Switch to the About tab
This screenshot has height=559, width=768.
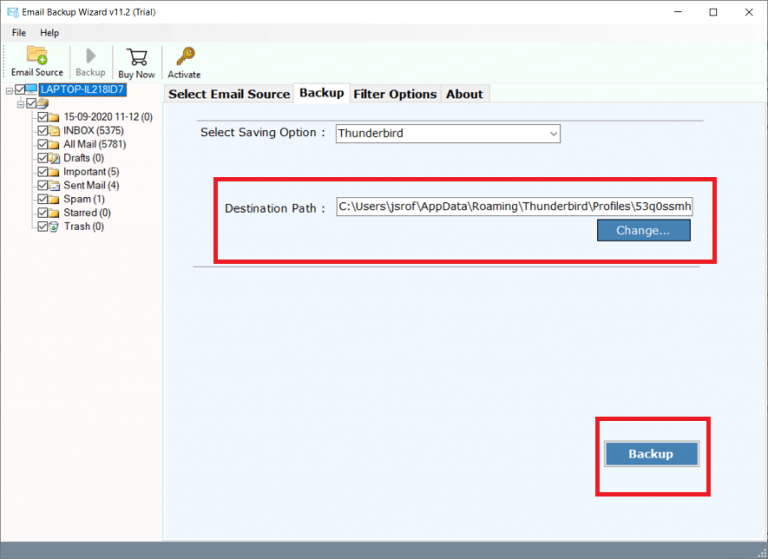pyautogui.click(x=464, y=94)
